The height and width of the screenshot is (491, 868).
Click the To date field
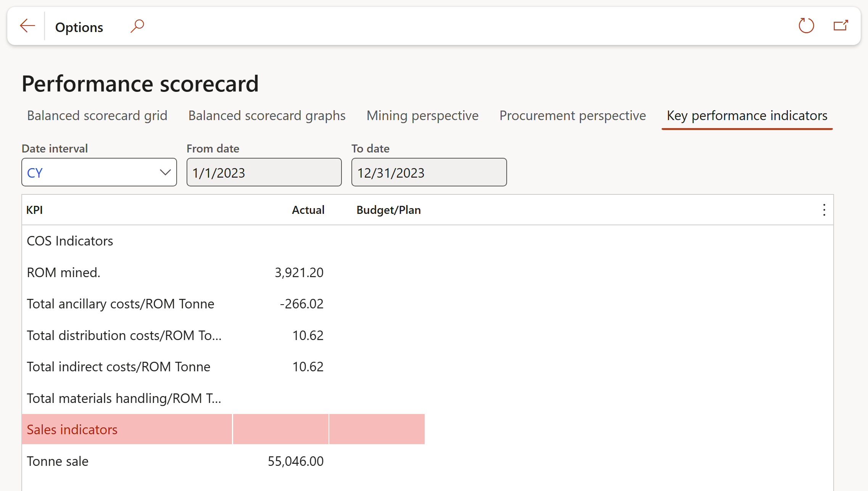coord(429,172)
